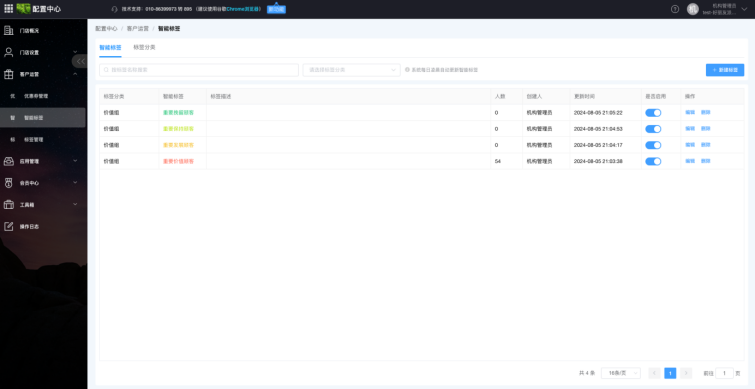Expand the 应用管理 menu chevron

point(75,161)
